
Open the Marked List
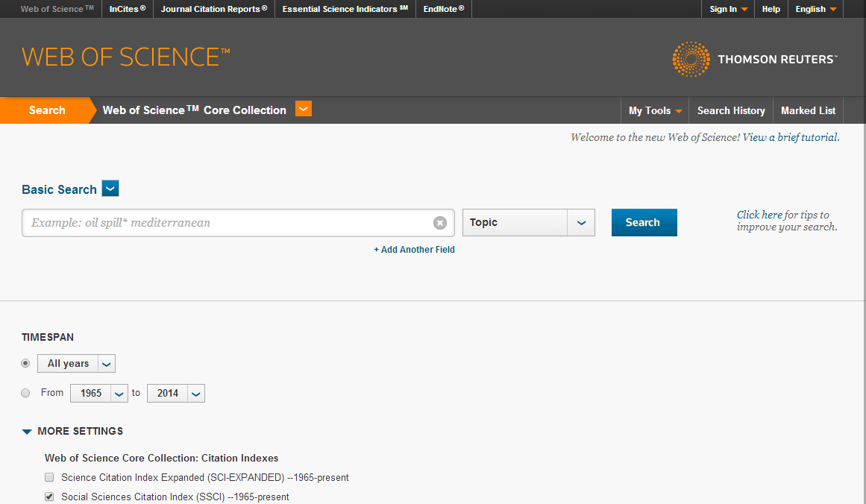pyautogui.click(x=808, y=110)
